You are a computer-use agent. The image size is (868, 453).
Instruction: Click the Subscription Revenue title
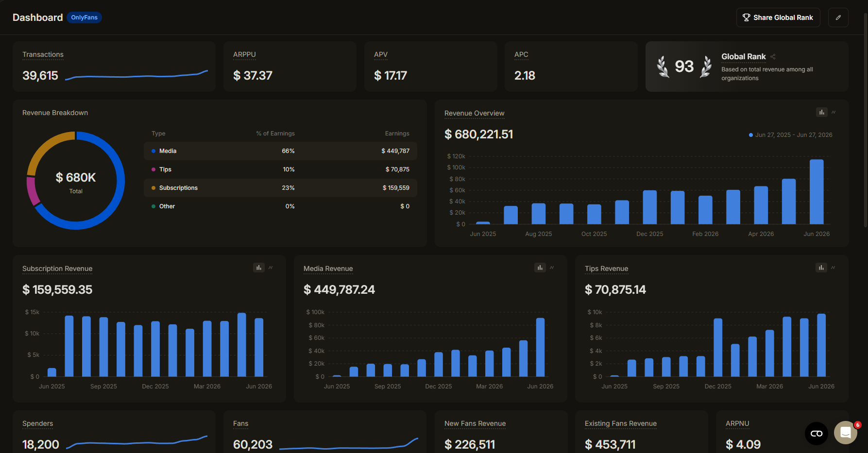(x=57, y=268)
